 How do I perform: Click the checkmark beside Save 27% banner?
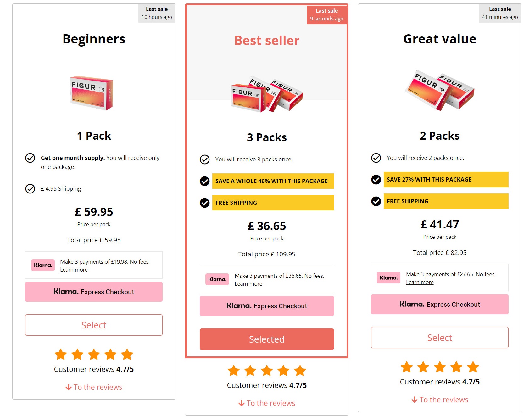pyautogui.click(x=376, y=180)
